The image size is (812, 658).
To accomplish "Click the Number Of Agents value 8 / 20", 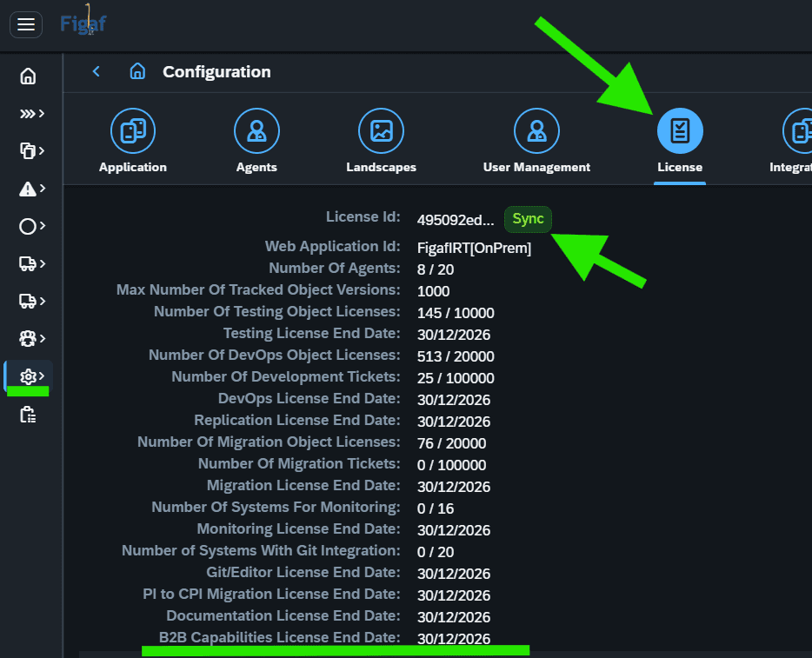I will [435, 269].
